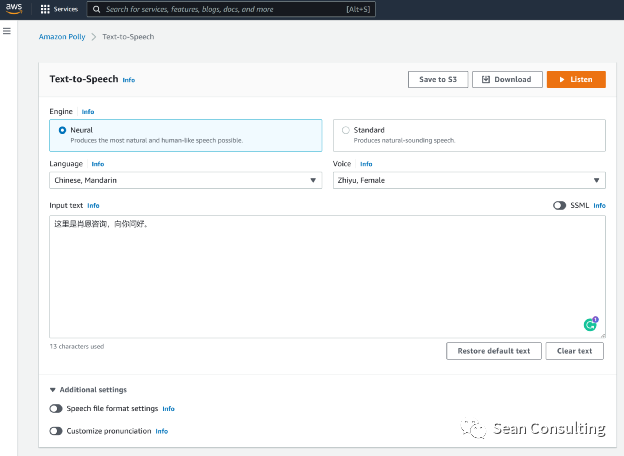Click the Save to S3 button
The width and height of the screenshot is (624, 456).
coord(438,80)
